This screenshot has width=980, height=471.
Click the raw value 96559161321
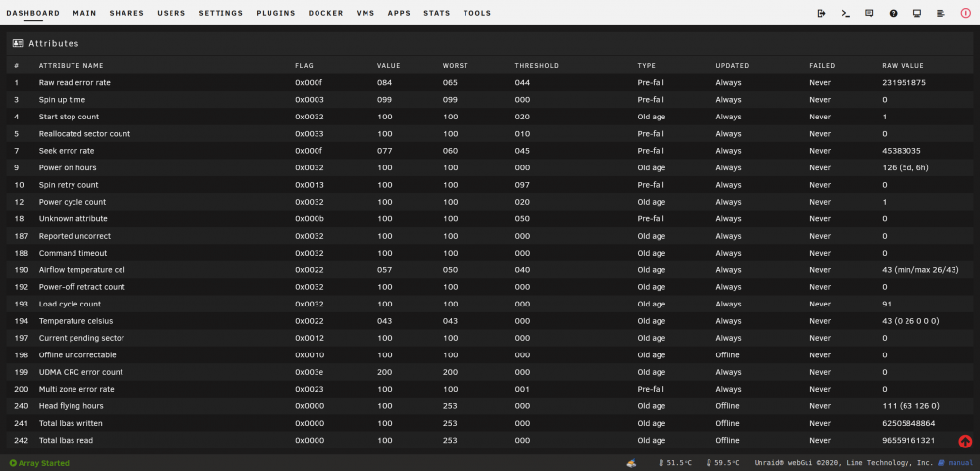pos(908,440)
